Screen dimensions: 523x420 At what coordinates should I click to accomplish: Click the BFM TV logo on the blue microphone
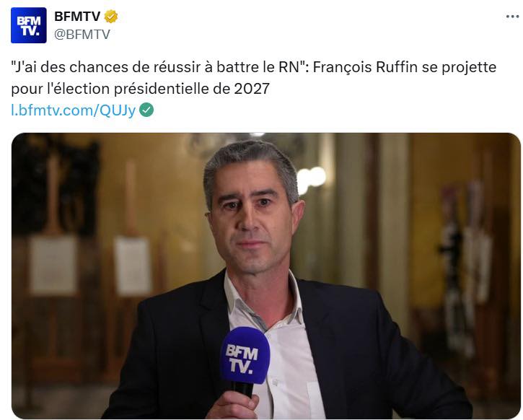242,359
